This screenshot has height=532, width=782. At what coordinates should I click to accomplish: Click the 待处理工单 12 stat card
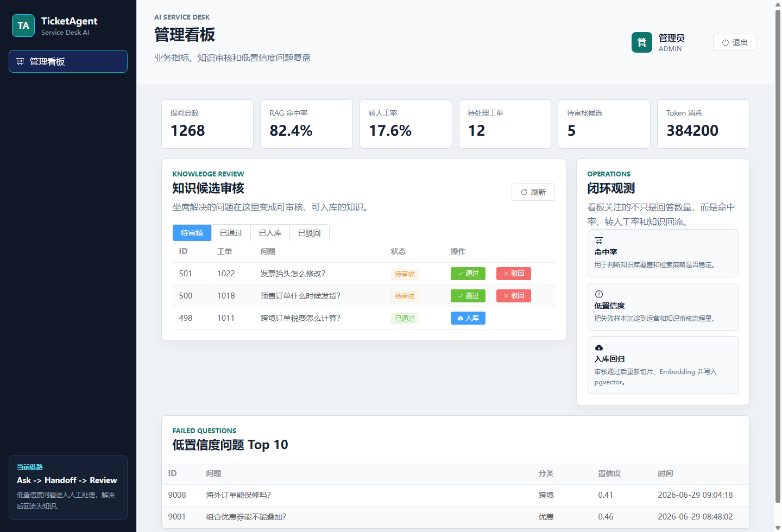coord(505,124)
